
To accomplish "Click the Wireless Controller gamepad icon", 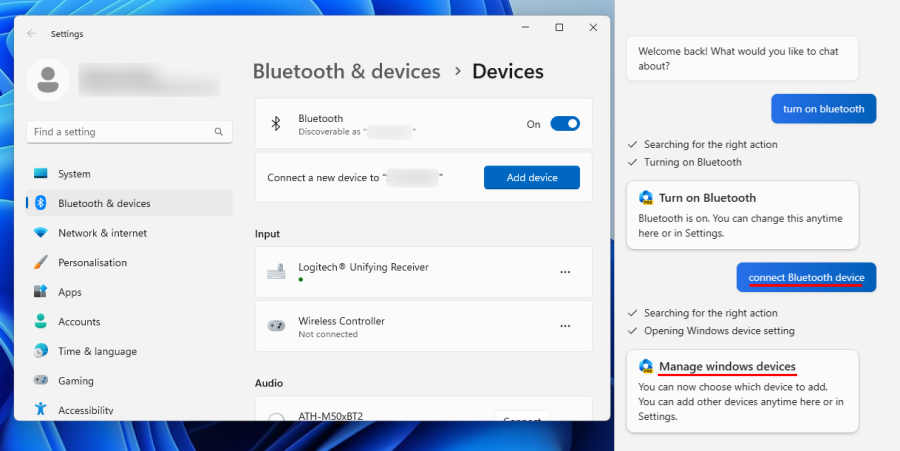I will click(276, 327).
